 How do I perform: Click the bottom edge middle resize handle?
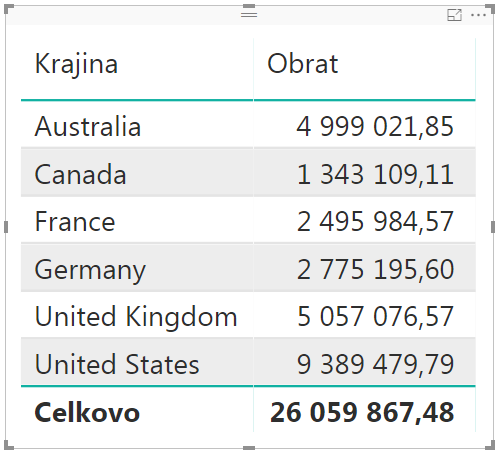pyautogui.click(x=249, y=448)
